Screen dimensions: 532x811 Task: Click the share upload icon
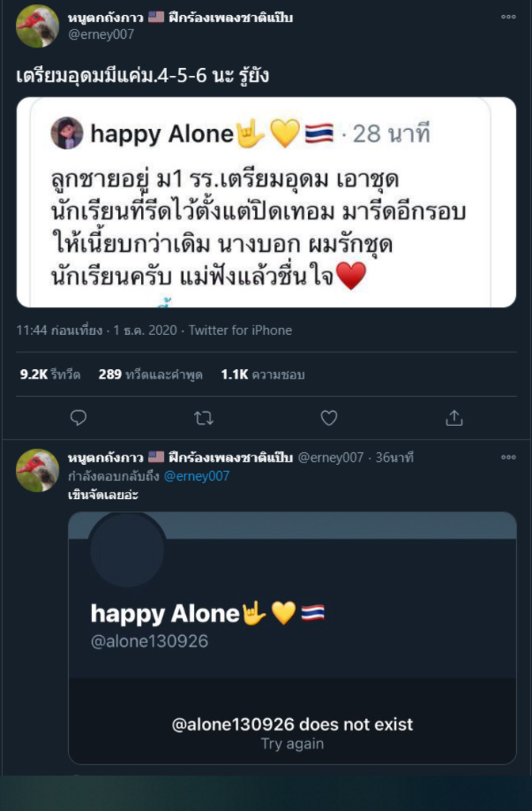point(454,418)
